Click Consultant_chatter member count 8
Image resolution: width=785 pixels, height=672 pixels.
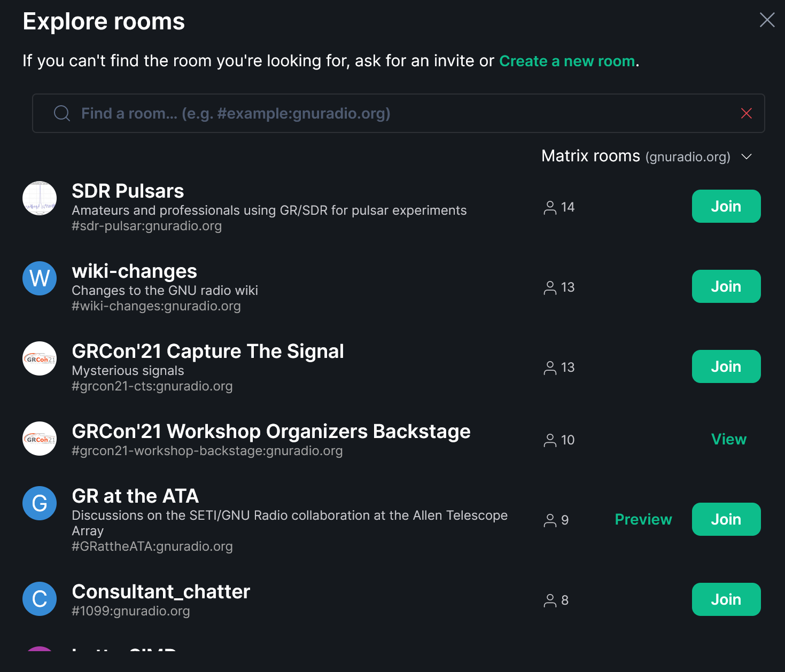click(x=556, y=600)
